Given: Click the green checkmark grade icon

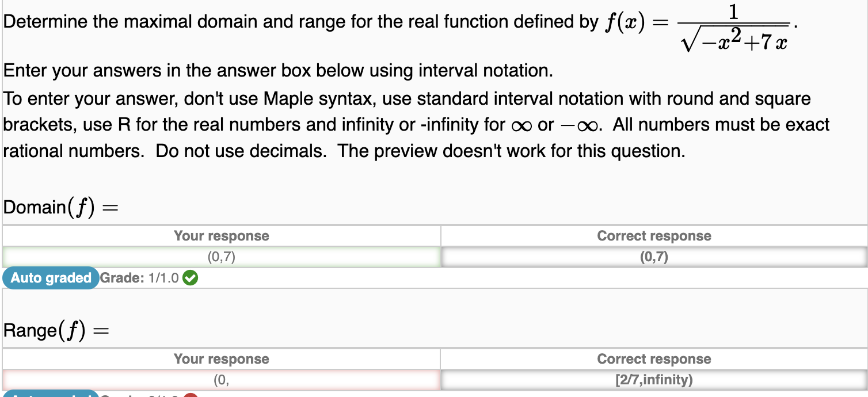Looking at the screenshot, I should point(189,278).
